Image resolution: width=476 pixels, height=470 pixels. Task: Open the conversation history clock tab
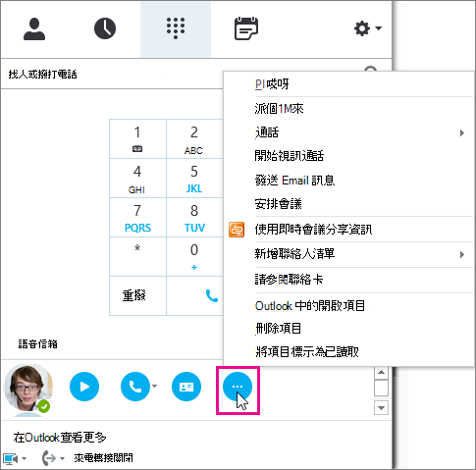click(x=105, y=28)
